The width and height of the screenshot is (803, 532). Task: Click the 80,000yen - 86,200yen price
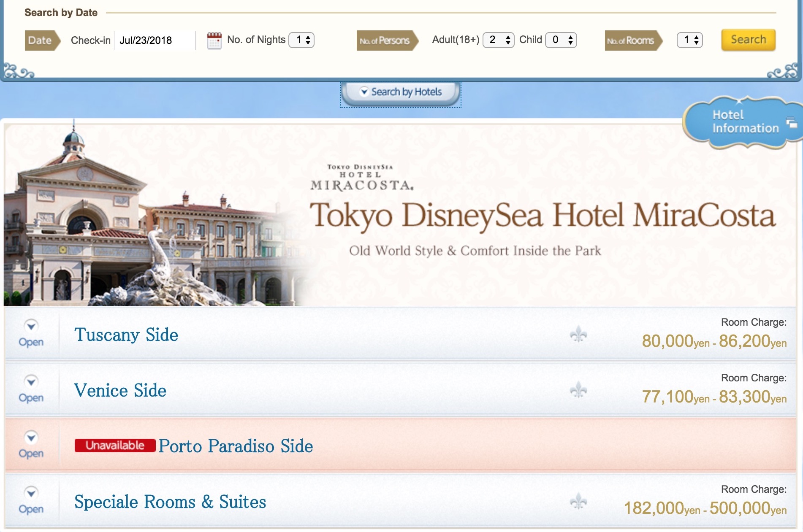pos(714,341)
